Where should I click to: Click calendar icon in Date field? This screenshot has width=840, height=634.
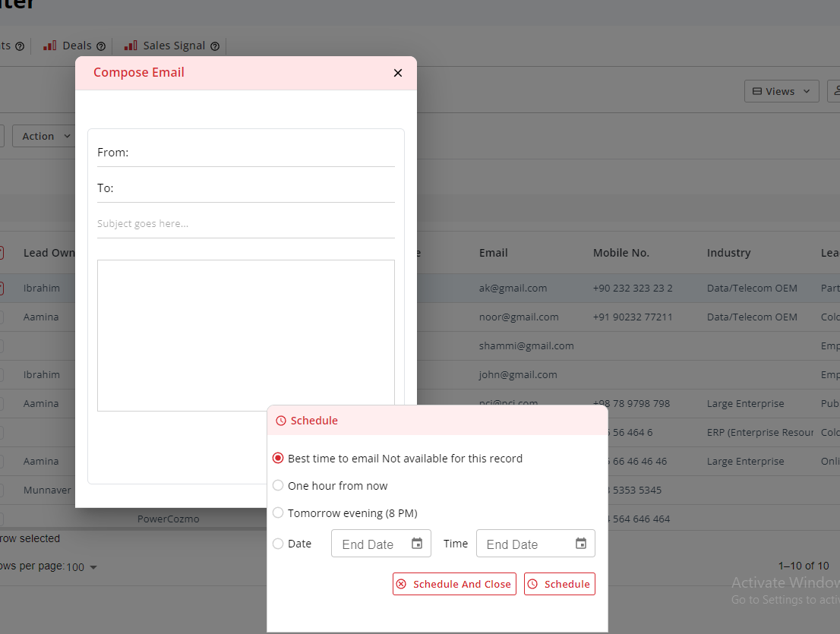[417, 544]
